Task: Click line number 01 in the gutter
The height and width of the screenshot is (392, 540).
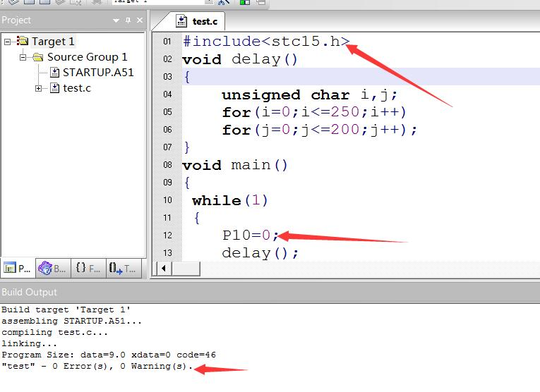Action: (167, 42)
